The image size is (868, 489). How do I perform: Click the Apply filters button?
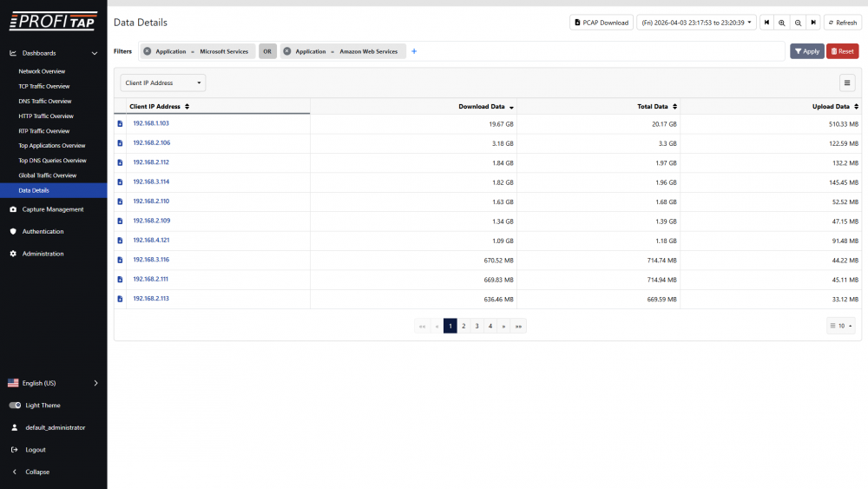coord(806,51)
